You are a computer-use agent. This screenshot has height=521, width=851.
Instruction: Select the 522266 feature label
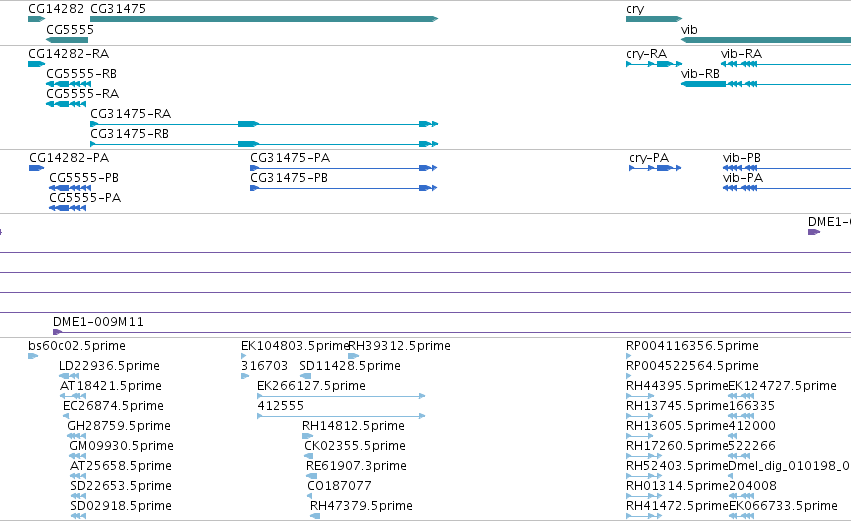click(x=752, y=446)
